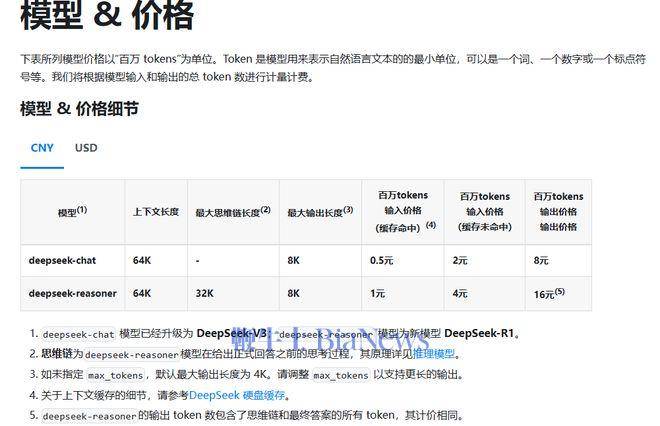Open the 推理模型 link

pos(433,354)
